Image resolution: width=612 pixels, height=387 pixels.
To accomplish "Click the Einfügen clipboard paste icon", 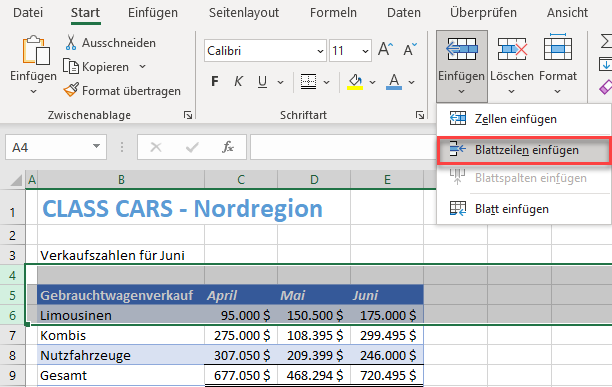I will pos(36,50).
